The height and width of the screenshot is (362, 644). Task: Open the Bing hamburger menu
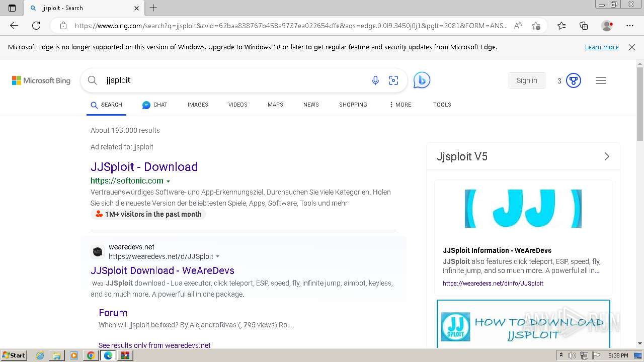coord(601,80)
